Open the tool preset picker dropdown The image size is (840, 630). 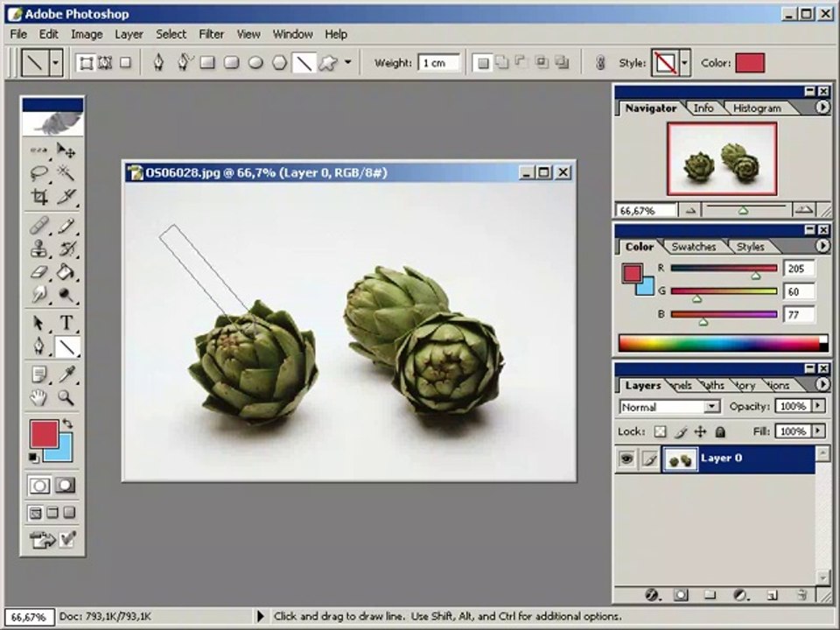55,63
